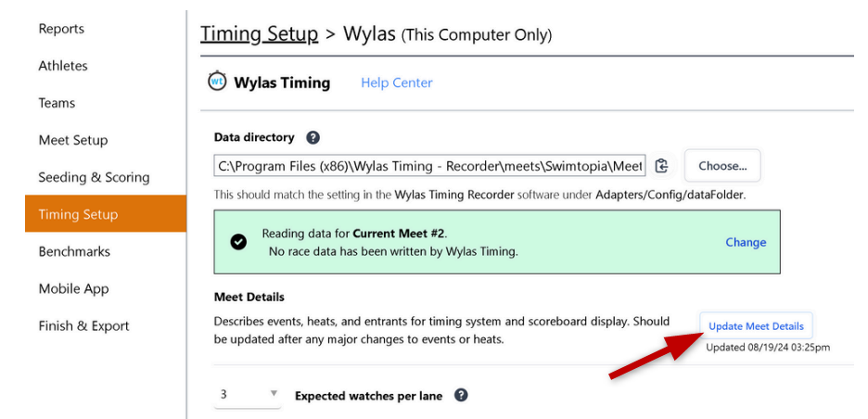Open the Expected watches per lane dropdown
The width and height of the screenshot is (868, 419).
coord(248,395)
